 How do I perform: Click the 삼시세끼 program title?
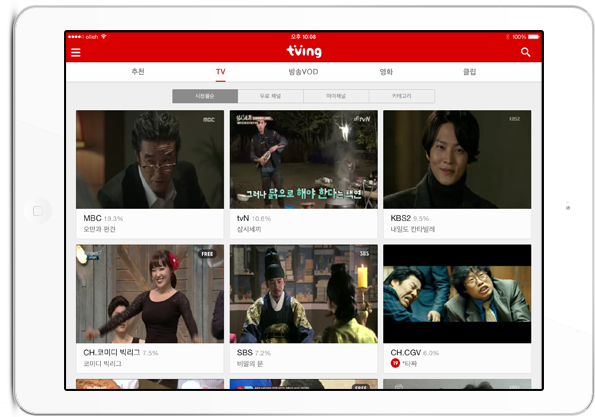click(x=249, y=229)
